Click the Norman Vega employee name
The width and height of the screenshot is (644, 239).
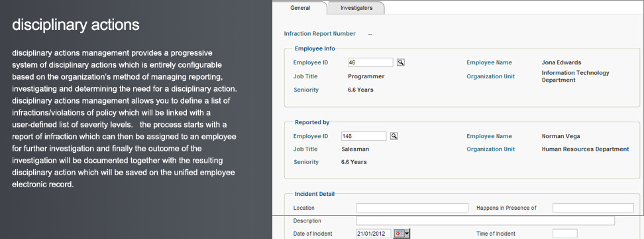click(561, 136)
